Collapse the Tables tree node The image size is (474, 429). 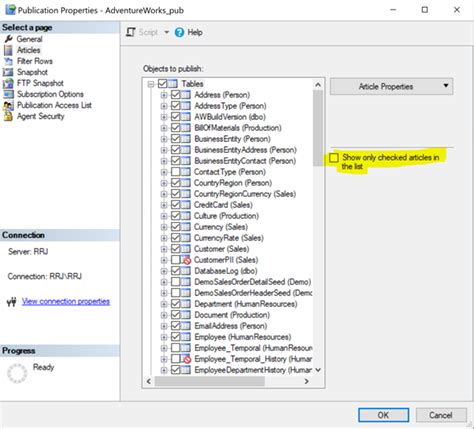pos(151,84)
